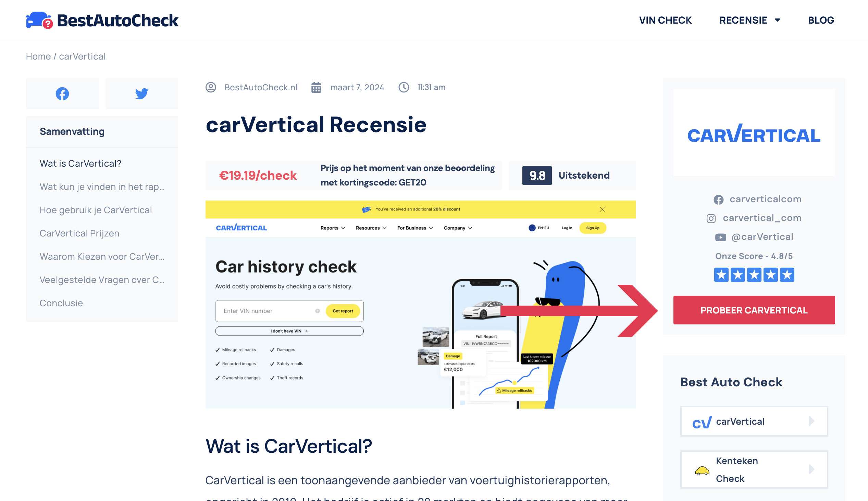Viewport: 868px width, 501px height.
Task: Jump to 'Wat is CarVertical?' section
Action: point(80,164)
